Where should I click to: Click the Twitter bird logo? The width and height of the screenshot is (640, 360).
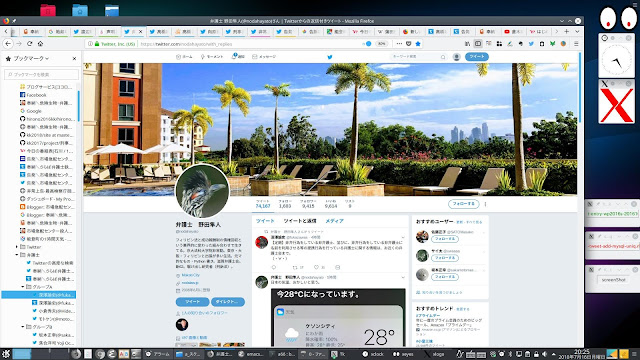(x=330, y=57)
